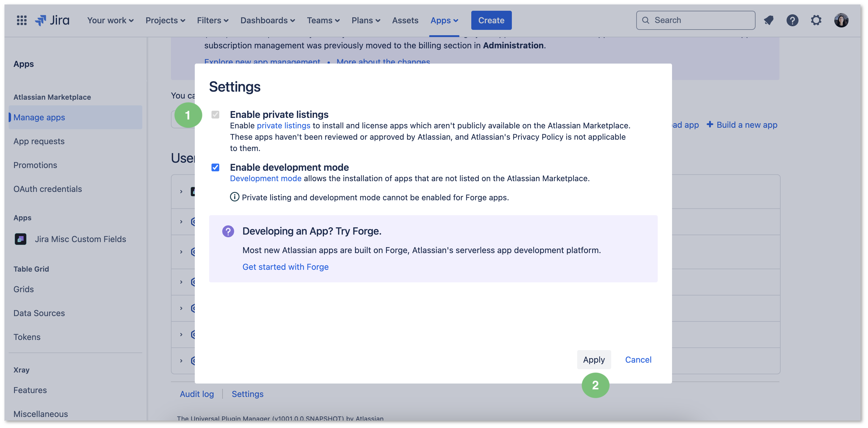Screen dimensions: 868x428
Task: Open the app switcher grid icon
Action: pos(21,20)
